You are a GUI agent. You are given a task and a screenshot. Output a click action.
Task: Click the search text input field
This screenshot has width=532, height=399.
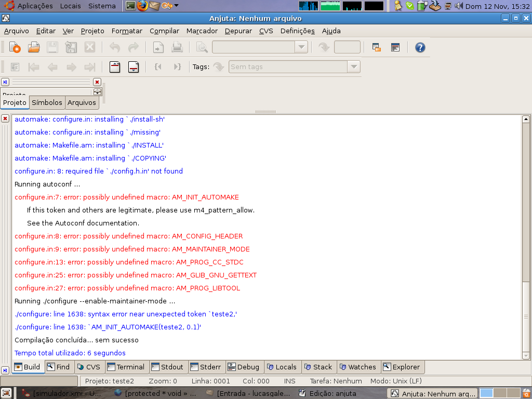(x=254, y=47)
